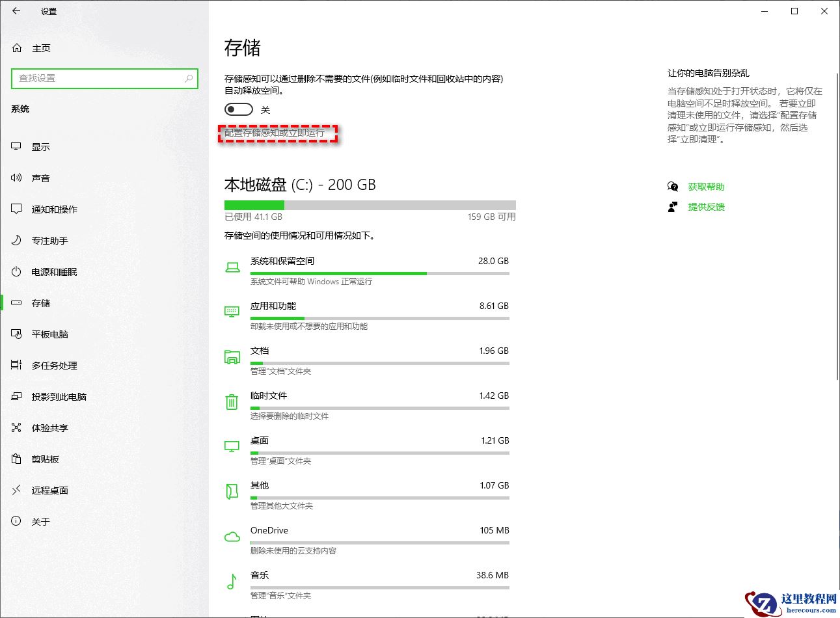Open 专注助手 from the sidebar
The width and height of the screenshot is (840, 618).
[x=16, y=240]
